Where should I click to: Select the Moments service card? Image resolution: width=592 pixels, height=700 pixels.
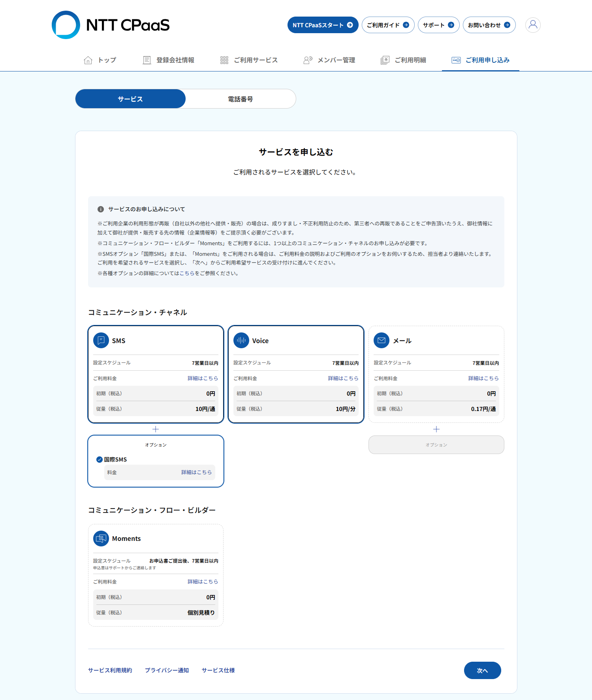coord(156,575)
